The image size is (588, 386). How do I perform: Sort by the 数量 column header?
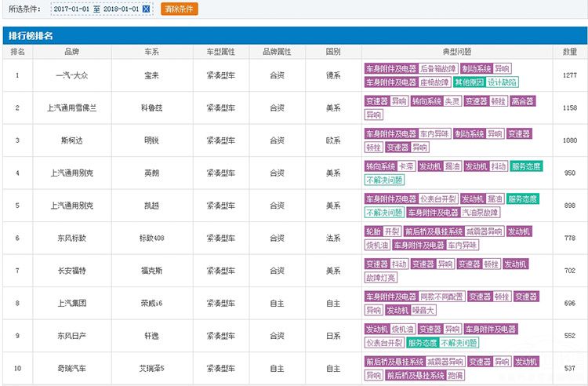coord(570,51)
